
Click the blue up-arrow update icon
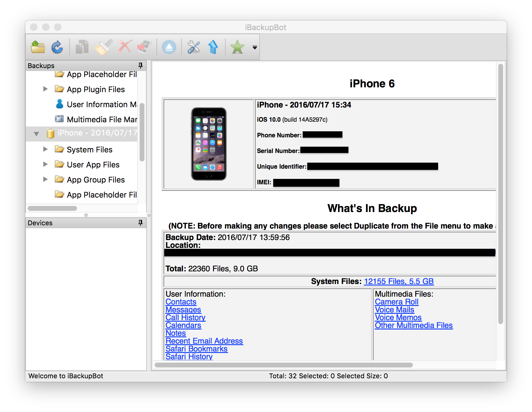[x=213, y=47]
